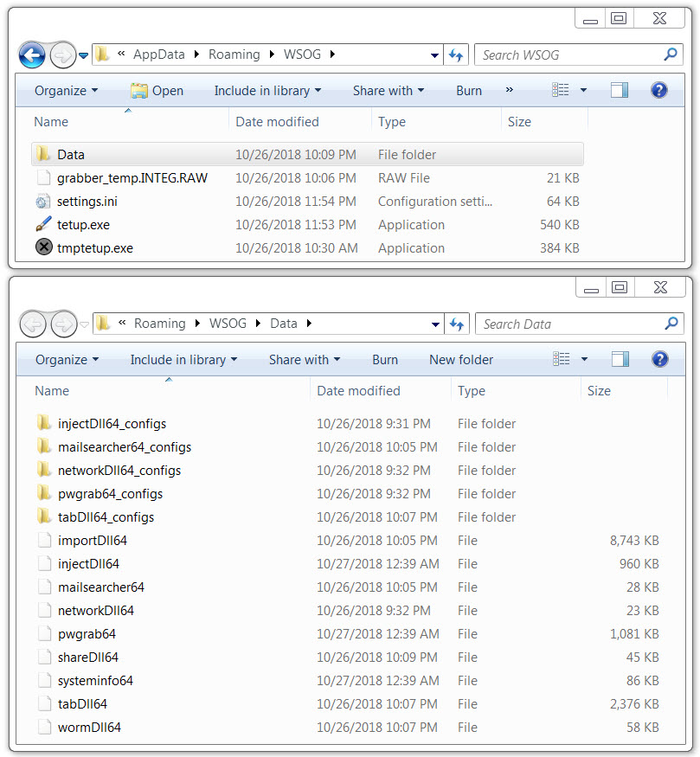
Task: Select the settings.ini file icon
Action: point(43,202)
